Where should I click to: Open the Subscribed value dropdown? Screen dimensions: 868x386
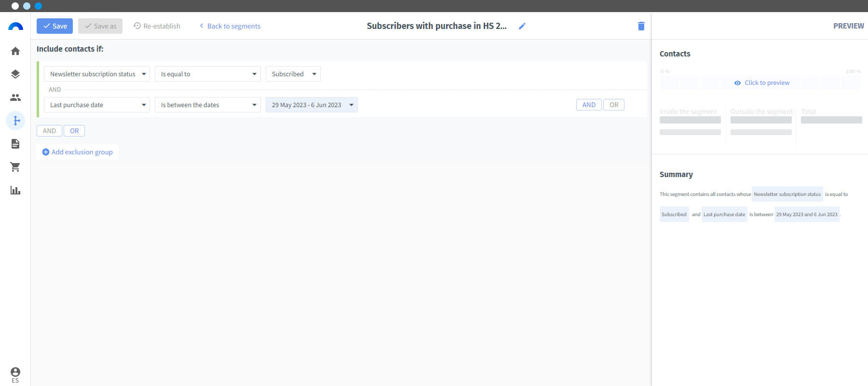tap(293, 74)
